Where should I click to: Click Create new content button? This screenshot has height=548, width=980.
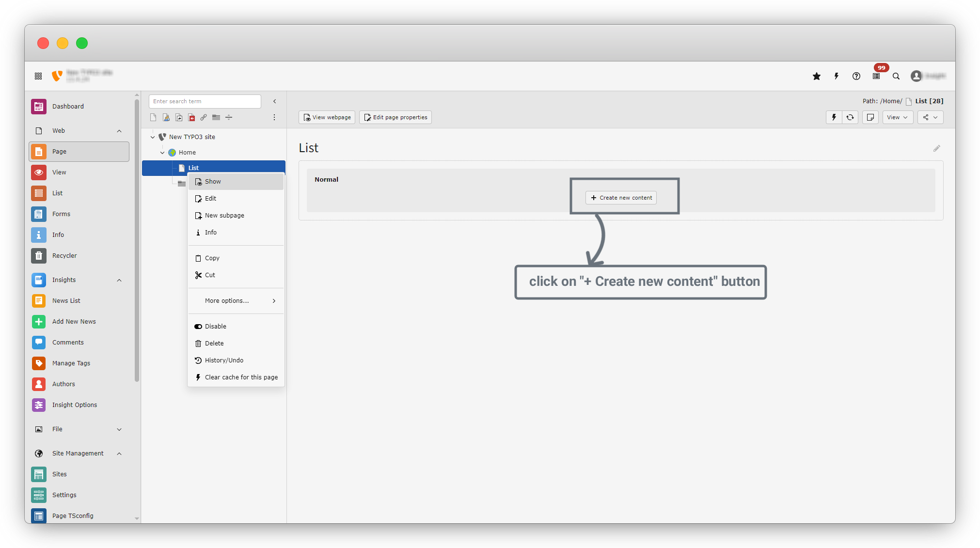coord(621,198)
